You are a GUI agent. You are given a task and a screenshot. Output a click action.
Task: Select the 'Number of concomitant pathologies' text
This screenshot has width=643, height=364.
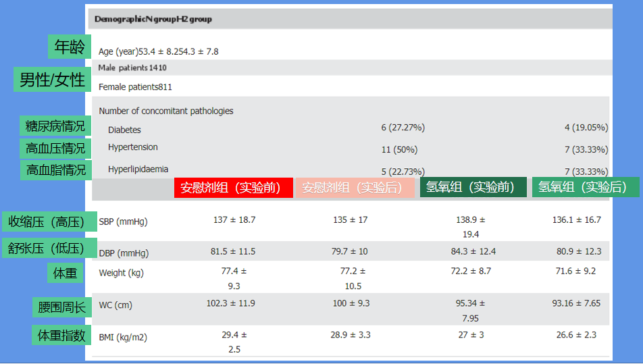165,111
